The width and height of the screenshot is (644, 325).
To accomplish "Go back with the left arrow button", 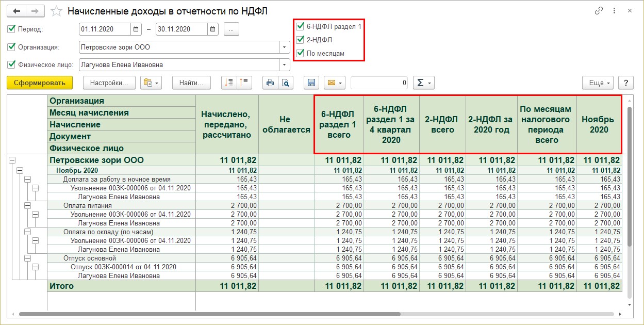I will (x=16, y=11).
